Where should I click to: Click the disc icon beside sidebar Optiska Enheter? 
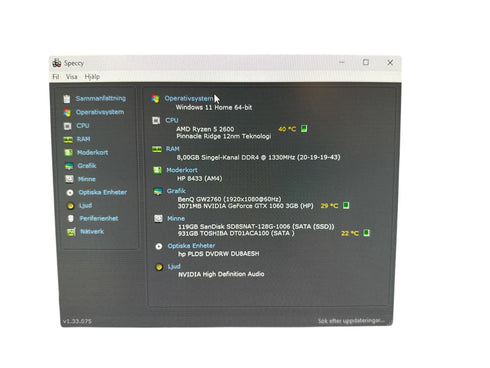click(x=70, y=192)
